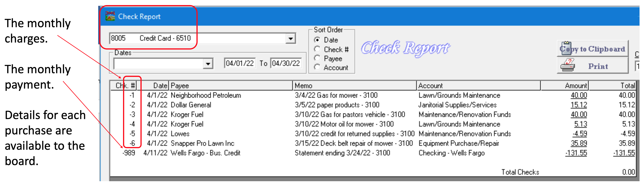Select the Neighborhood Petroleum row
Viewport: 644px width, 188px height.
coord(206,96)
